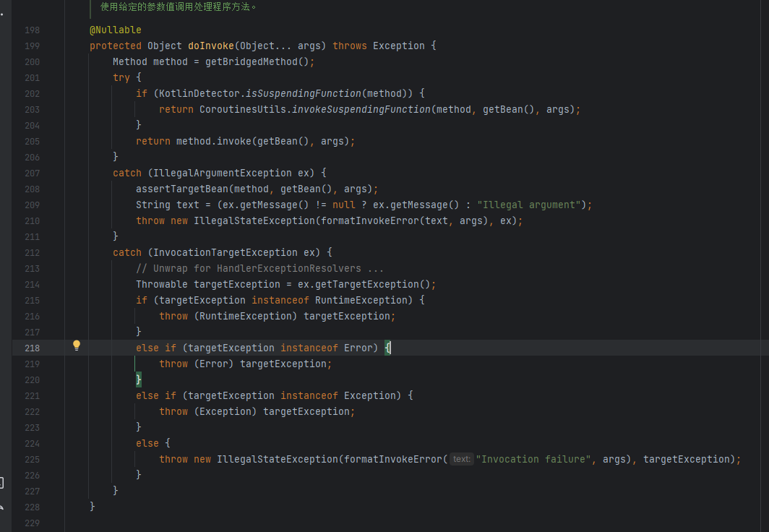The height and width of the screenshot is (532, 769).
Task: Click the 'Unwrap for HandlerExceptionResolvers' comment
Action: (x=260, y=269)
